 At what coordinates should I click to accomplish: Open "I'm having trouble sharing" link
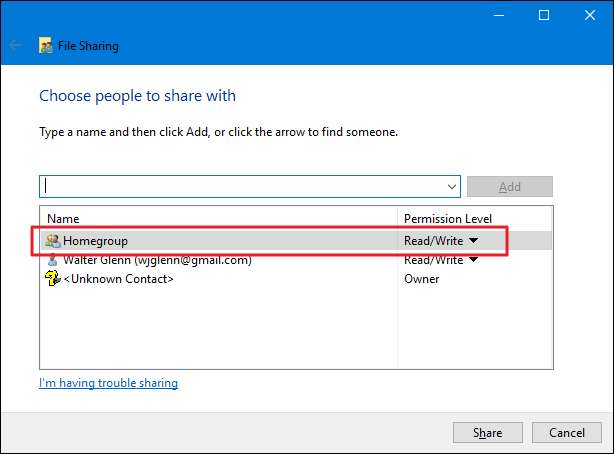tap(108, 383)
